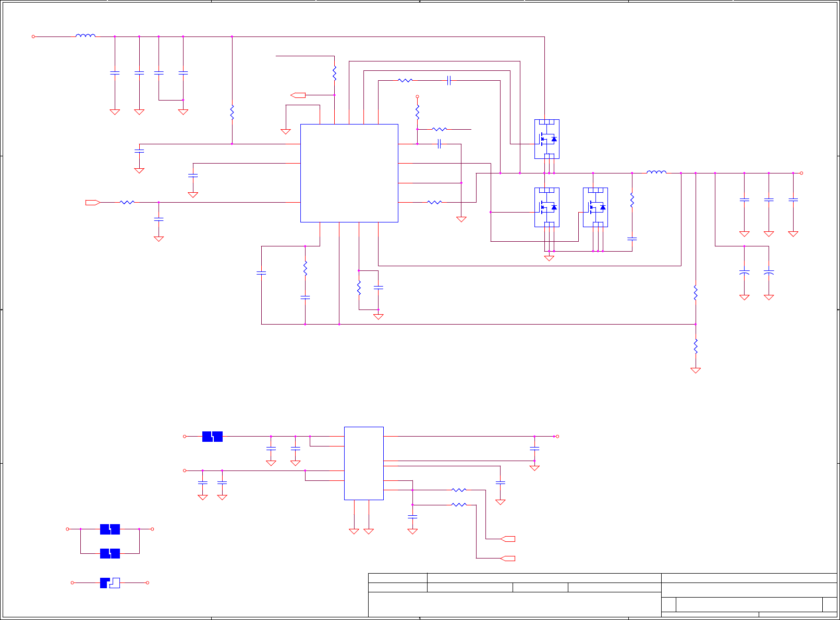Click the high-side MOSFET tied to input rail
The width and height of the screenshot is (840, 620).
547,139
